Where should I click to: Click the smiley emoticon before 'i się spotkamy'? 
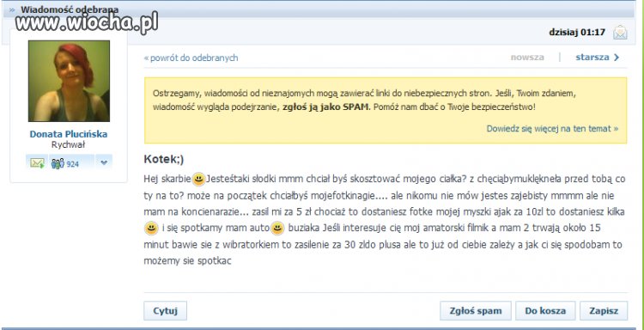(x=151, y=228)
